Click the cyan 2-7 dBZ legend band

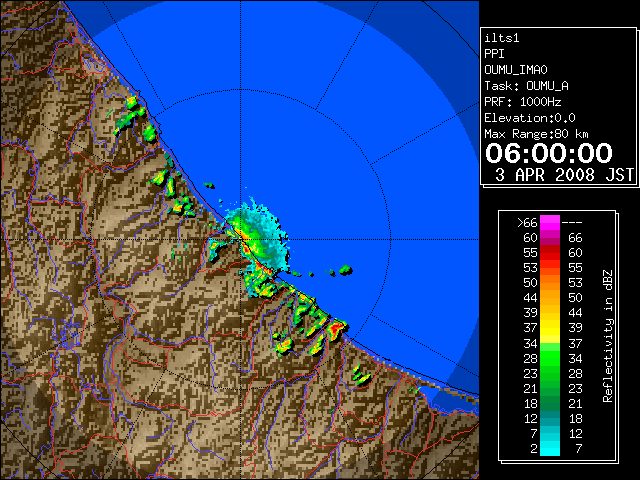550,448
